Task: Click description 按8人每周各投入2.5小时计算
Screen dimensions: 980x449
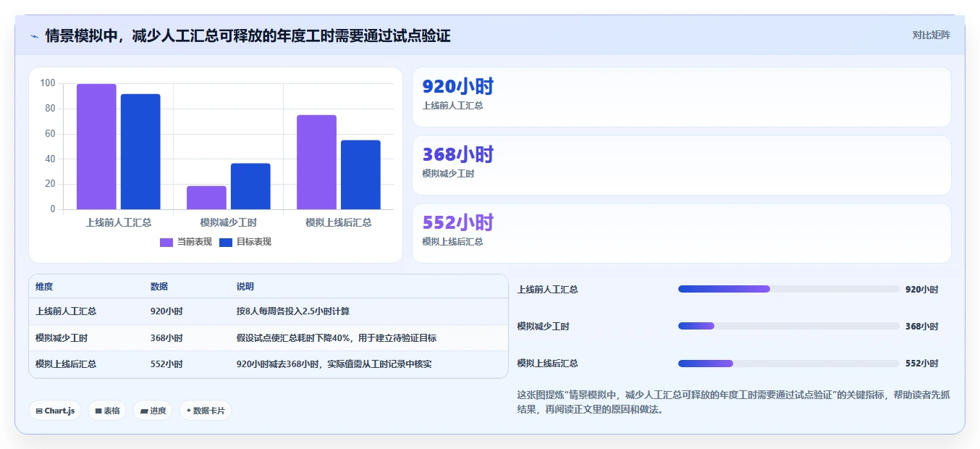Action: pos(293,311)
